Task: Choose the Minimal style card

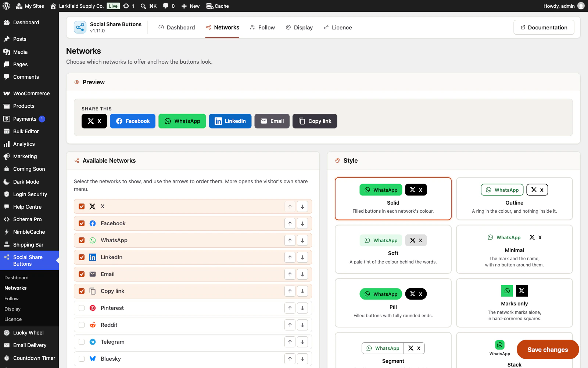Action: click(514, 249)
